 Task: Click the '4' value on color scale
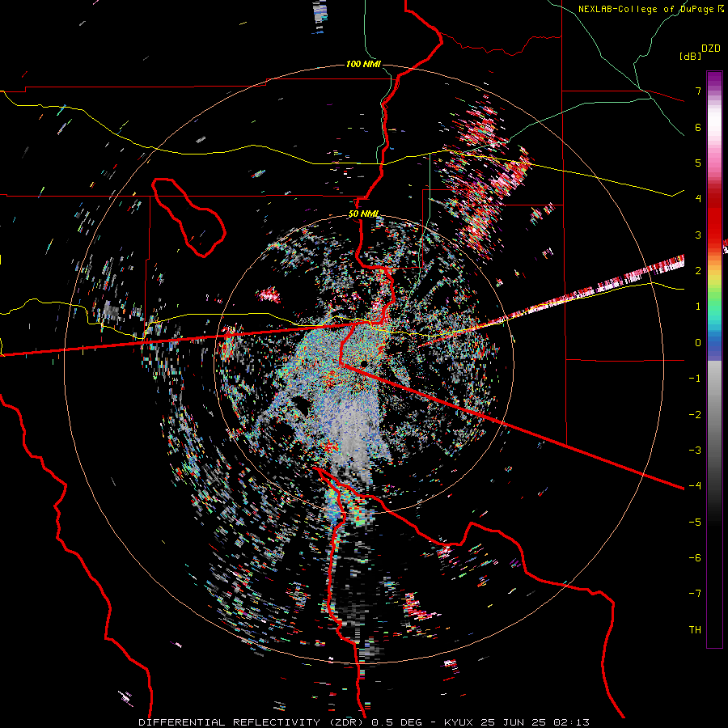tap(698, 199)
